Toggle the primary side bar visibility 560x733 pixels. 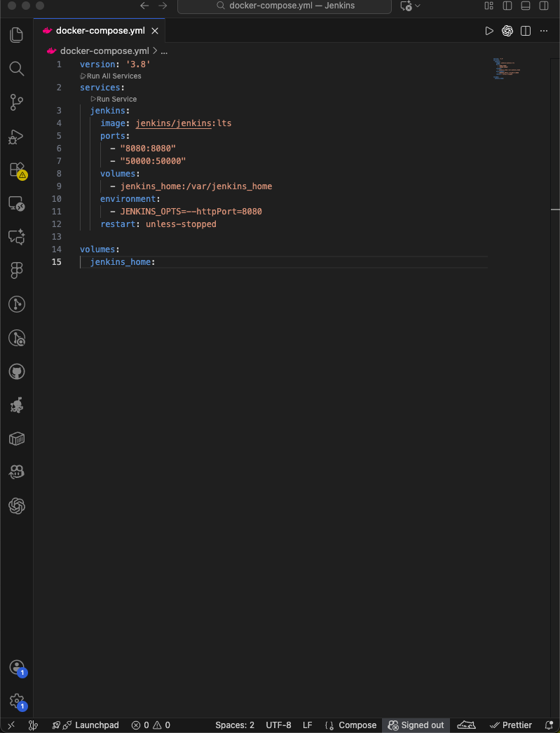507,6
